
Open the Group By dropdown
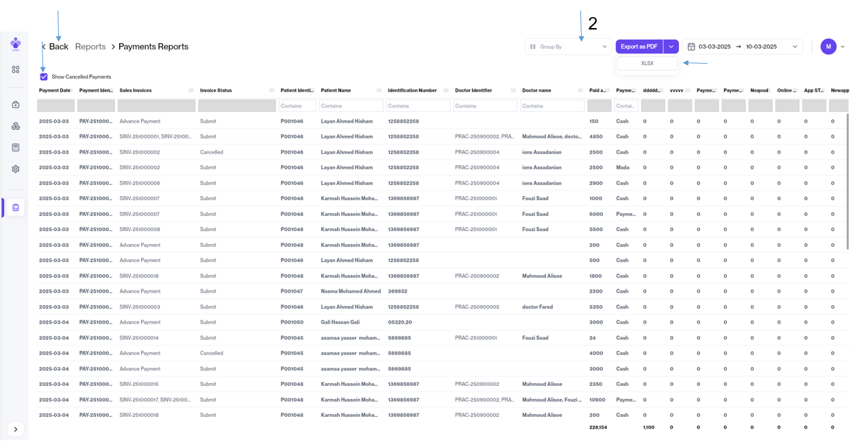coord(568,47)
